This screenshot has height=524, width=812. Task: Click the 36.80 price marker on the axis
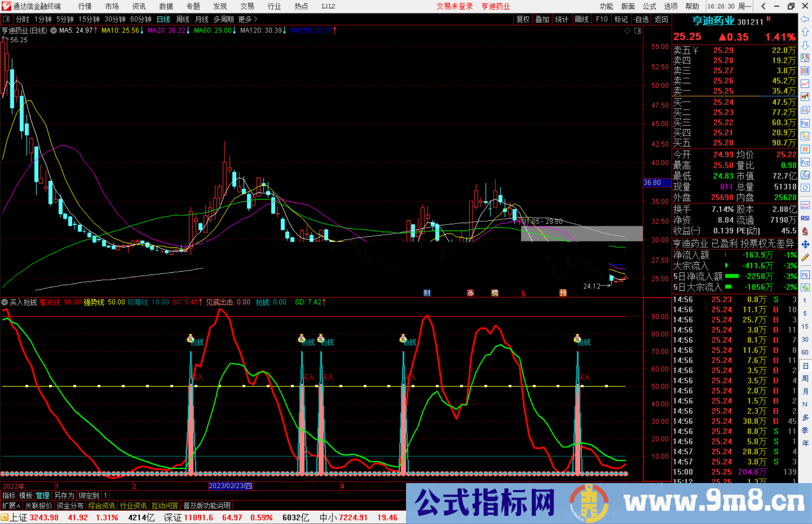[x=657, y=182]
